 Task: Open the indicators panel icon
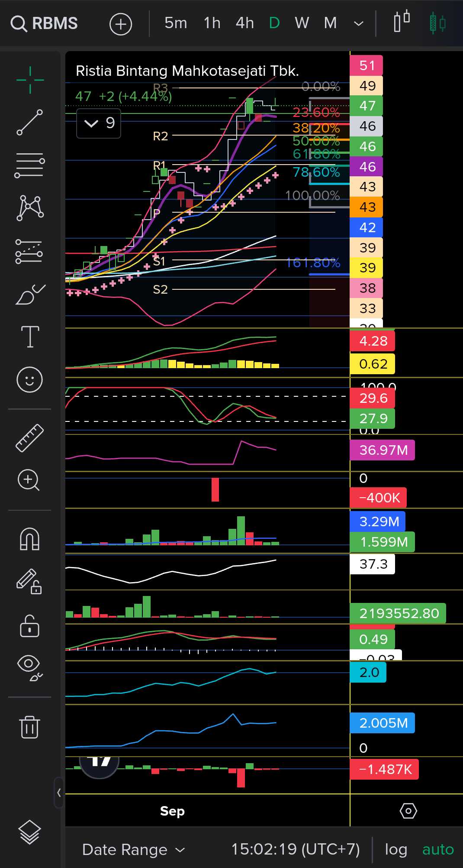(437, 23)
